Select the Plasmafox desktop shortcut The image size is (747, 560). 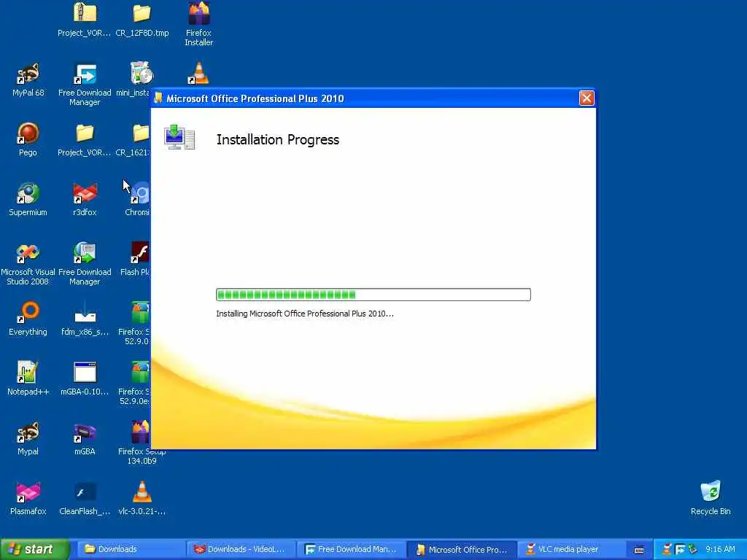coord(28,492)
